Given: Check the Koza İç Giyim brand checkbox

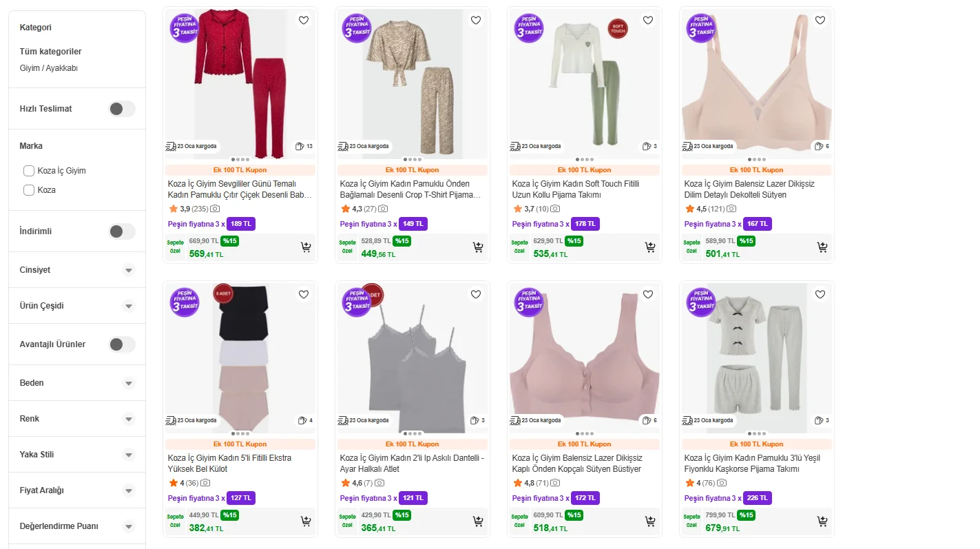Looking at the screenshot, I should coord(29,171).
